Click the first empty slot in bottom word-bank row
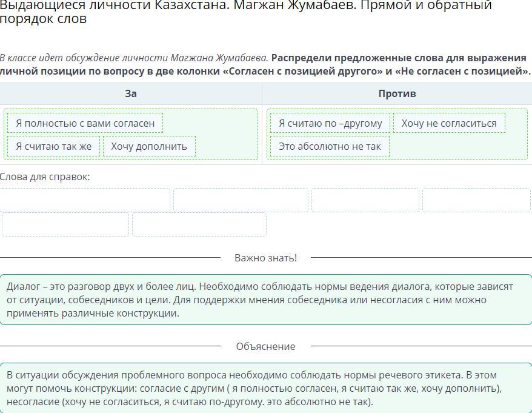The image size is (532, 413). [65, 224]
